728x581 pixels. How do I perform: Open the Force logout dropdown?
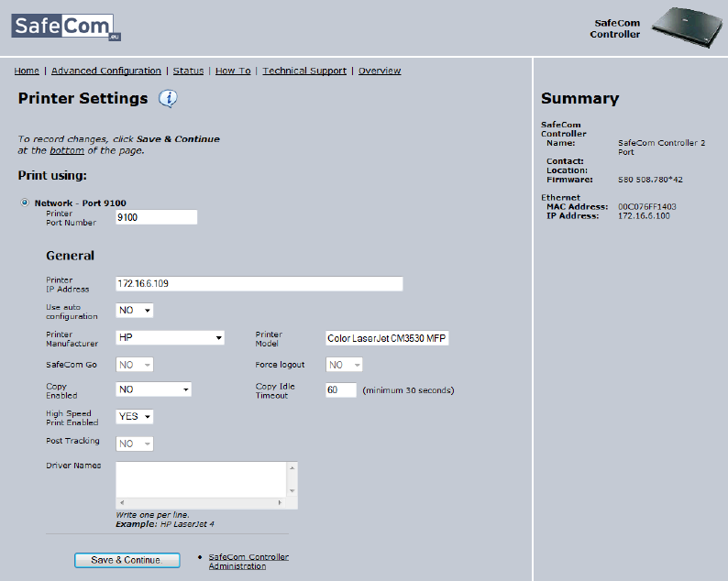[344, 365]
